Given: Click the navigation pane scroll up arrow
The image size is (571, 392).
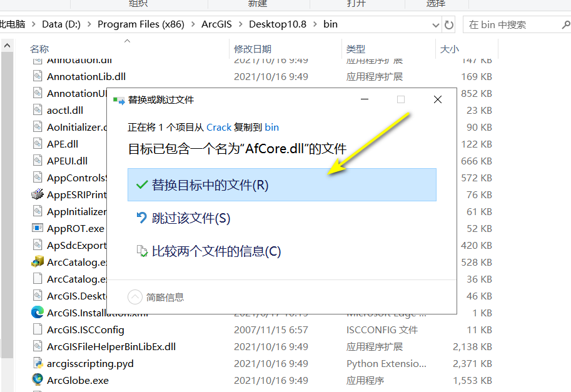Looking at the screenshot, I should pyautogui.click(x=7, y=46).
